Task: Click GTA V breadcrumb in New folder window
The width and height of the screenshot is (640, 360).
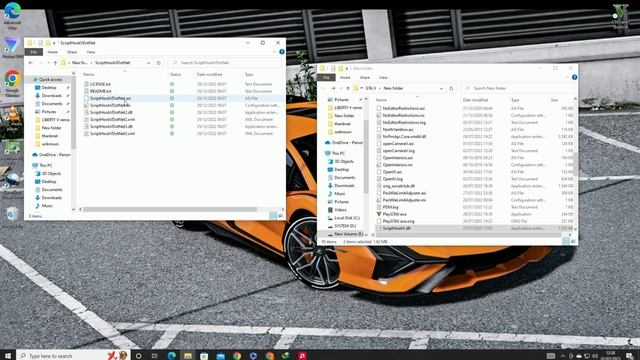Action: coord(371,88)
